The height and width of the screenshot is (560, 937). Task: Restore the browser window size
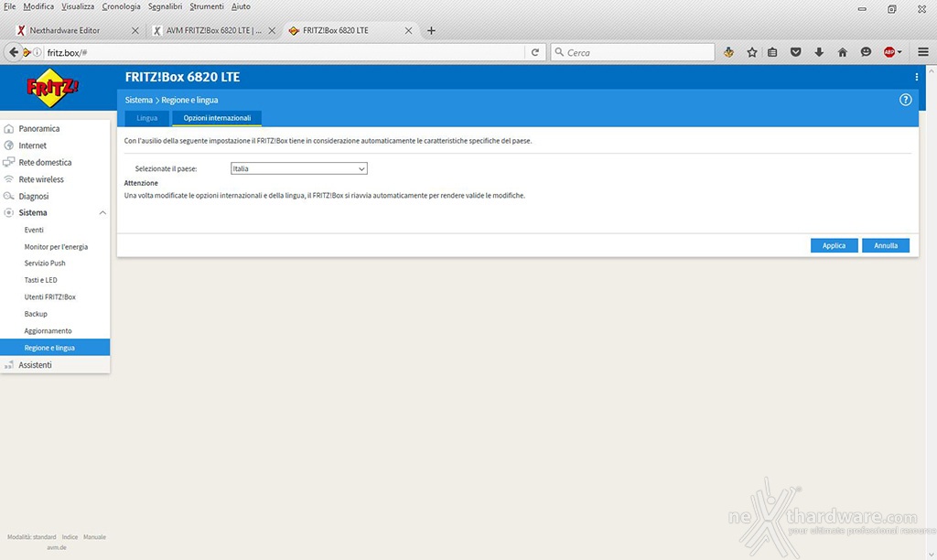coord(891,9)
